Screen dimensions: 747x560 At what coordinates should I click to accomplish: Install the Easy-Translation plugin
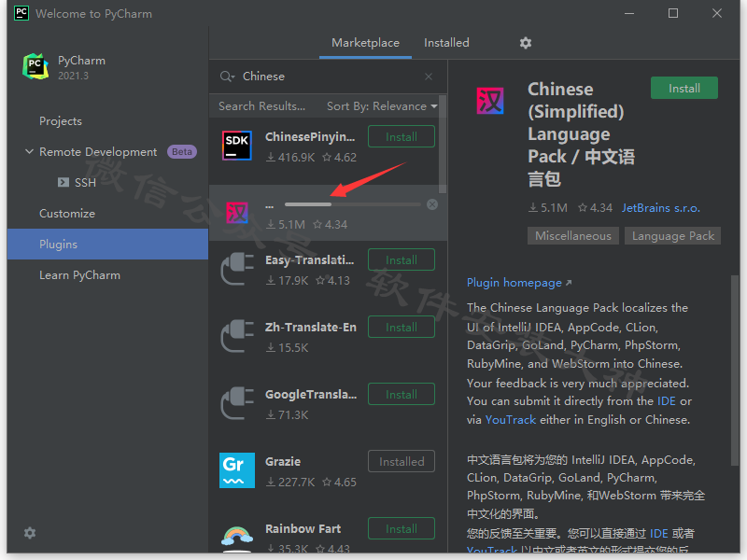402,260
